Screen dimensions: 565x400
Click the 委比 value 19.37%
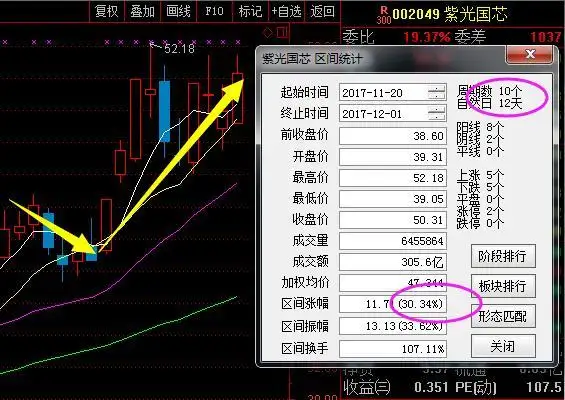pyautogui.click(x=427, y=37)
